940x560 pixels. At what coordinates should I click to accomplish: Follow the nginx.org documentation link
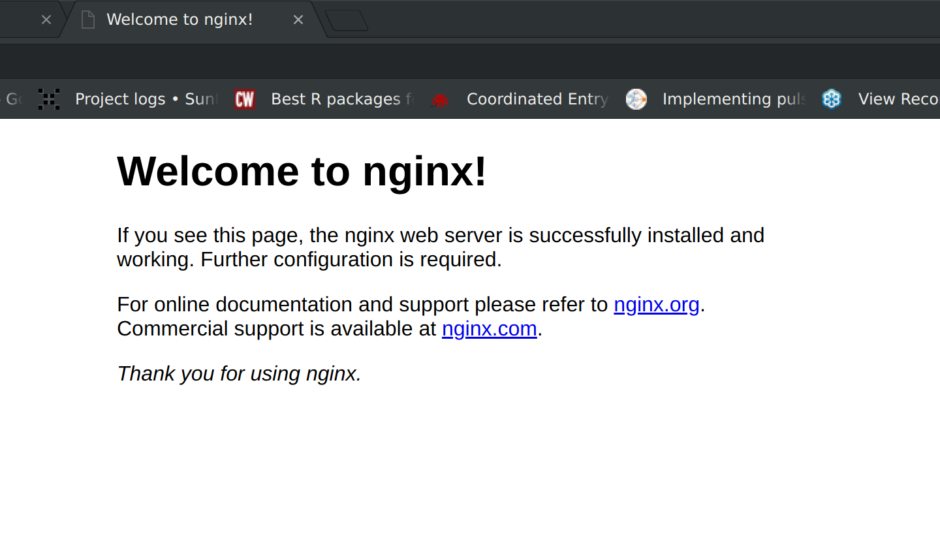pos(656,305)
